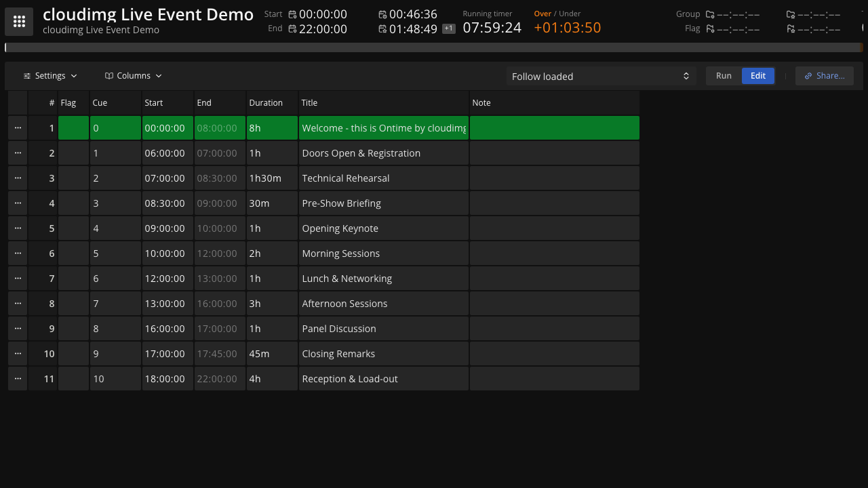Click the over/under offset +01:03:50
Screen dimensions: 868x488
[568, 27]
